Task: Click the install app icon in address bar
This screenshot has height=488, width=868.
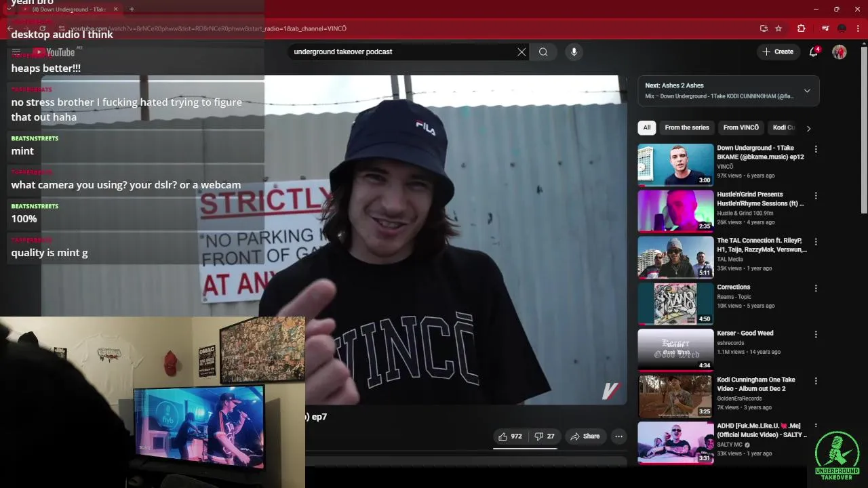Action: [764, 28]
